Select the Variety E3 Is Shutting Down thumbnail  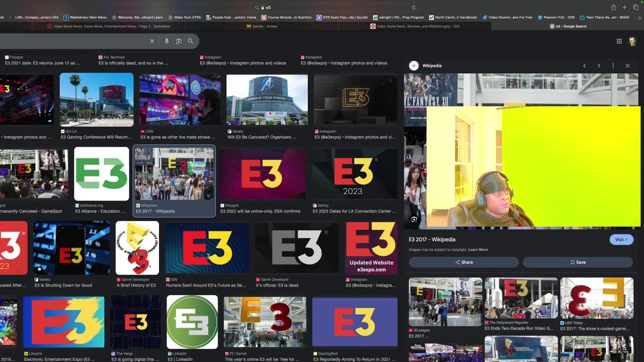click(x=71, y=248)
